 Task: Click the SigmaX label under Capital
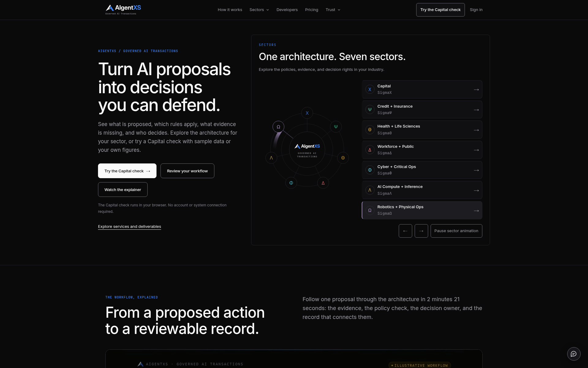[x=384, y=93]
